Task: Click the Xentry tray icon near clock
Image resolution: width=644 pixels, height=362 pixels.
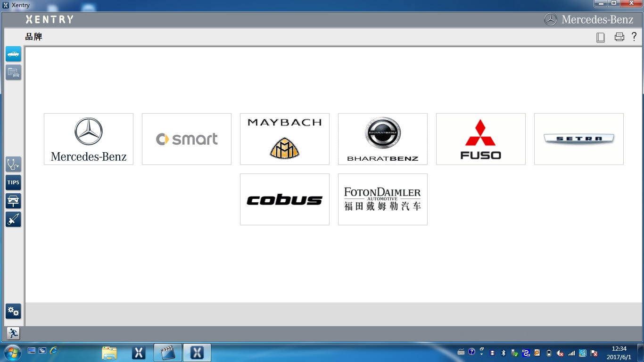Action: (583, 353)
